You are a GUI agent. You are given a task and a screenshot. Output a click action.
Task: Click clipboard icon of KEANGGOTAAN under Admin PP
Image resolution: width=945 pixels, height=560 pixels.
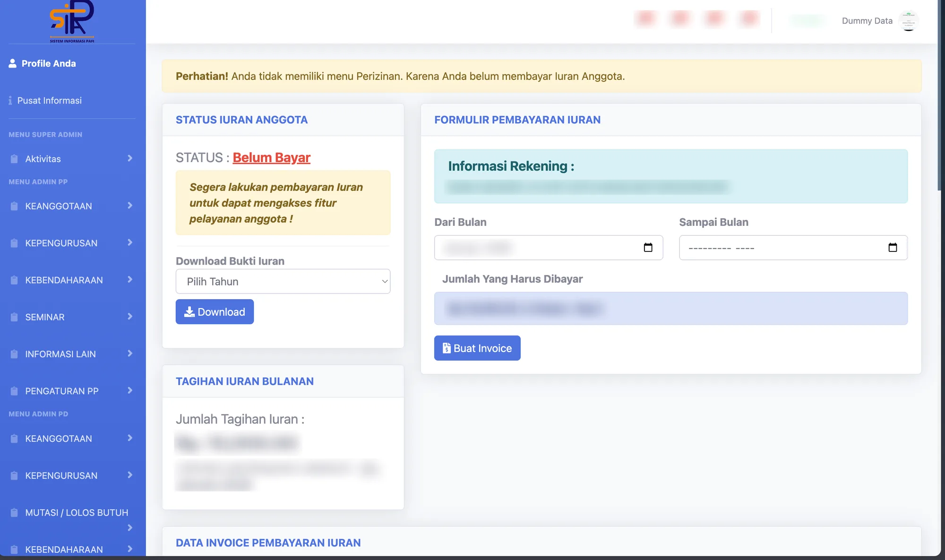coord(14,206)
